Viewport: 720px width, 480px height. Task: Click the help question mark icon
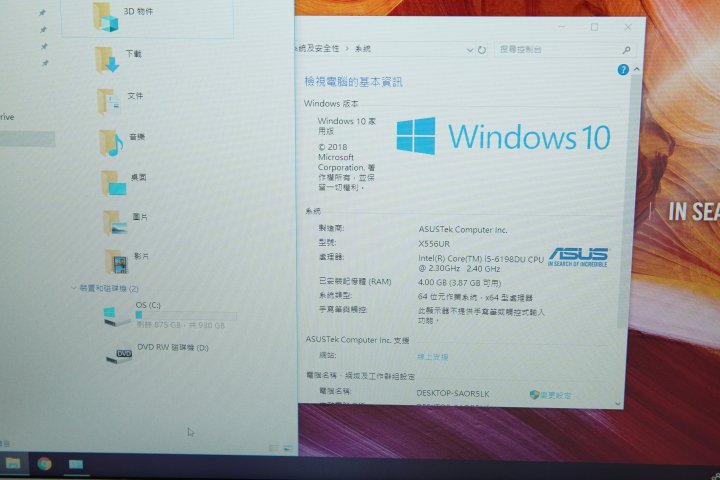click(623, 69)
